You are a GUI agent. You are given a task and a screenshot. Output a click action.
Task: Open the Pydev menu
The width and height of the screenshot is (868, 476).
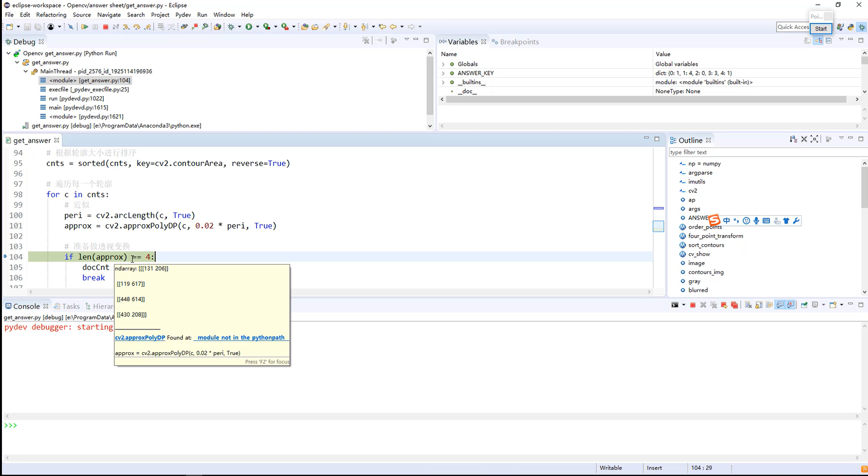[183, 15]
